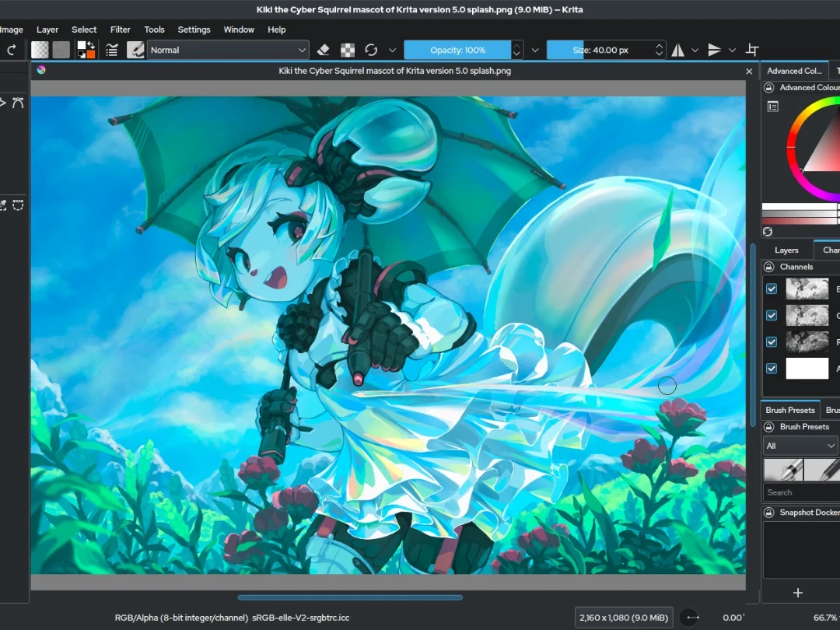The height and width of the screenshot is (630, 840).
Task: Open the brush preset chooser icon
Action: coord(135,50)
